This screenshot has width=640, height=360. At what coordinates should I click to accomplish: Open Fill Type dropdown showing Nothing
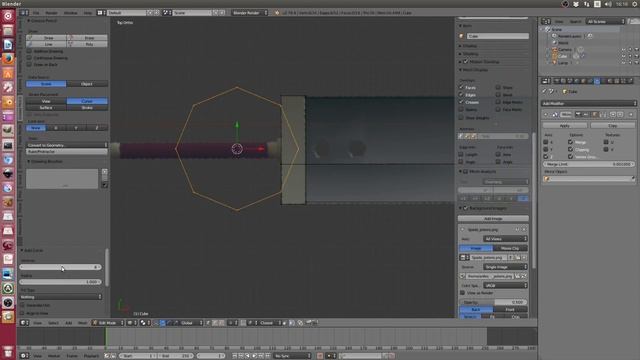click(60, 297)
